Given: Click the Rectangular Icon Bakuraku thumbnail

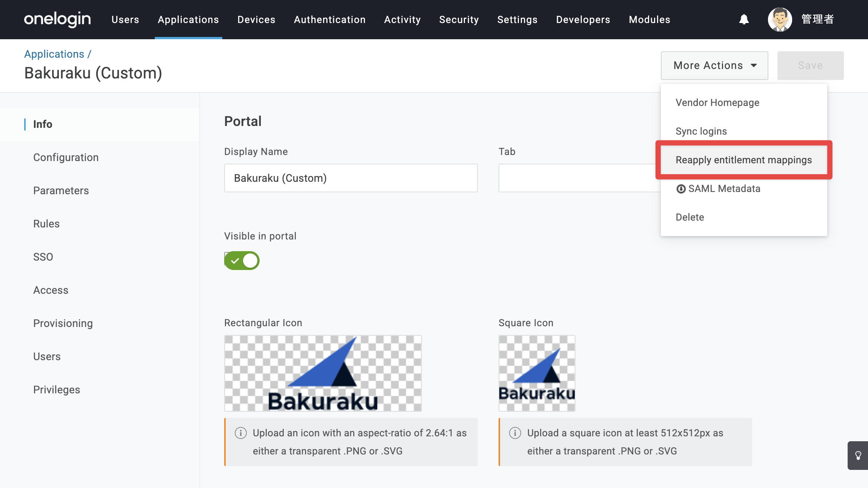Looking at the screenshot, I should pos(323,373).
